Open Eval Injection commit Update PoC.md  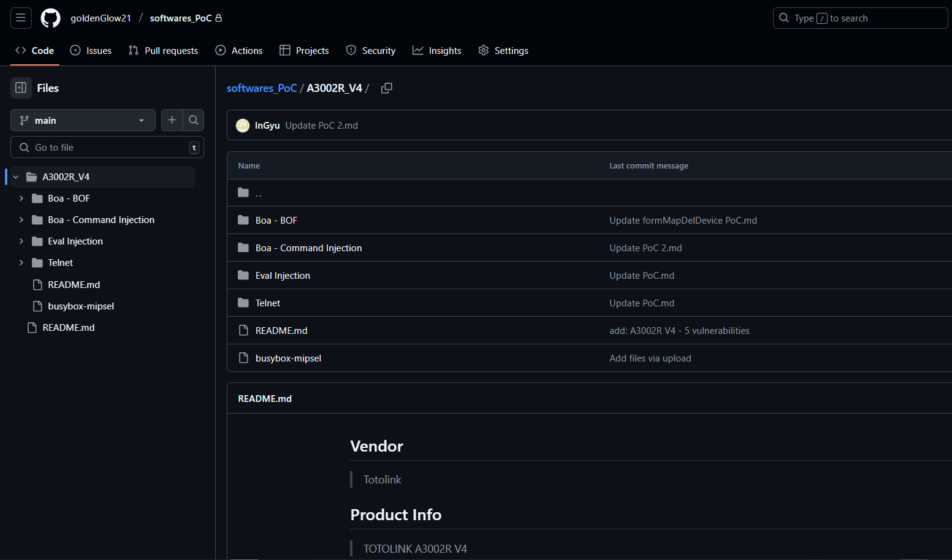642,276
